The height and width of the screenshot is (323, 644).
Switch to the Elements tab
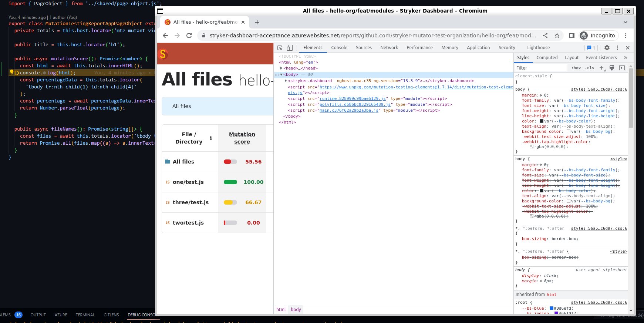[x=313, y=48]
